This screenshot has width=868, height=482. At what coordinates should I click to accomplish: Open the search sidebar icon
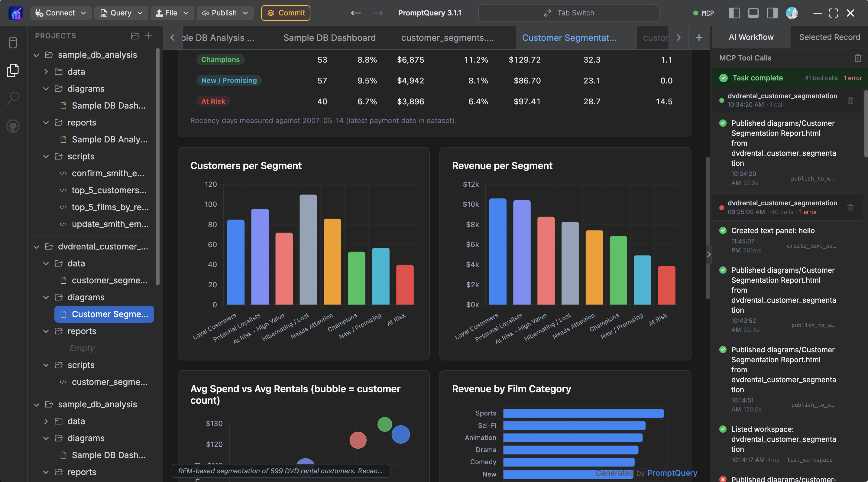(13, 98)
